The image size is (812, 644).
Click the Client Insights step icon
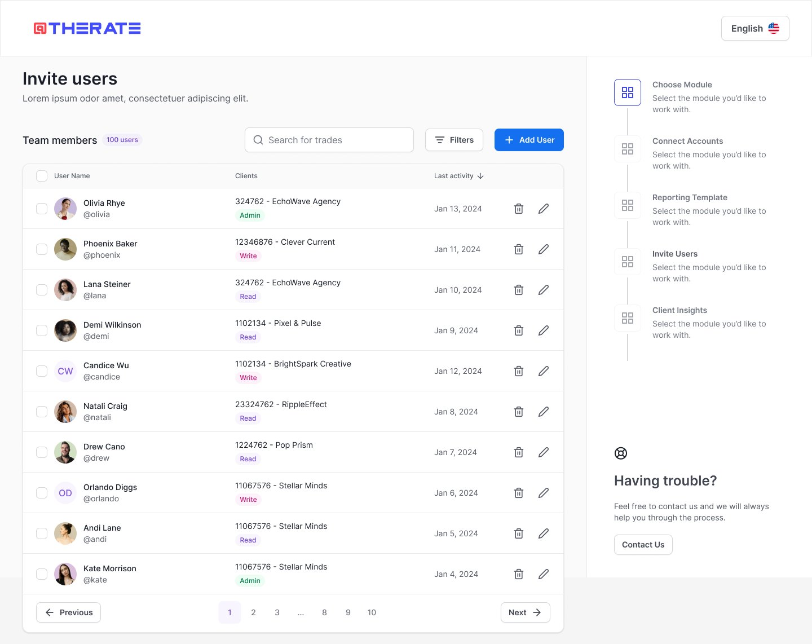[x=628, y=318]
